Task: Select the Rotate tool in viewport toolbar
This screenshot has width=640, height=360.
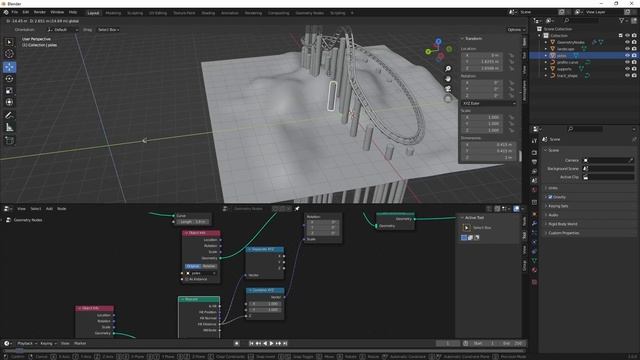Action: pyautogui.click(x=9, y=79)
